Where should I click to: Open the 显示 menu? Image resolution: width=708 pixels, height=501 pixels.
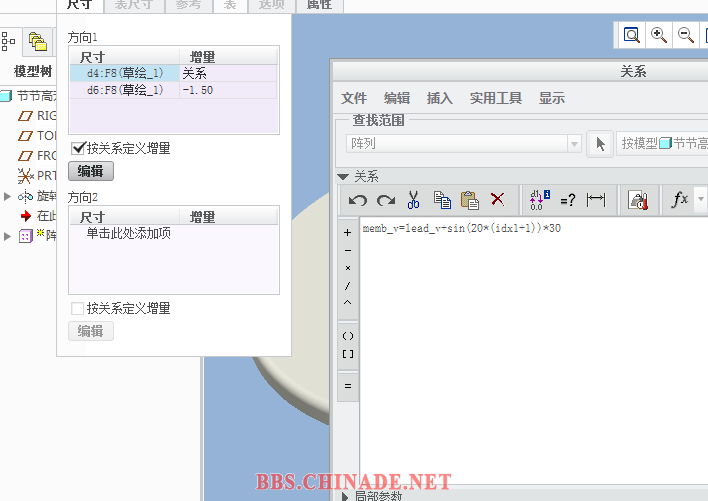pyautogui.click(x=551, y=98)
